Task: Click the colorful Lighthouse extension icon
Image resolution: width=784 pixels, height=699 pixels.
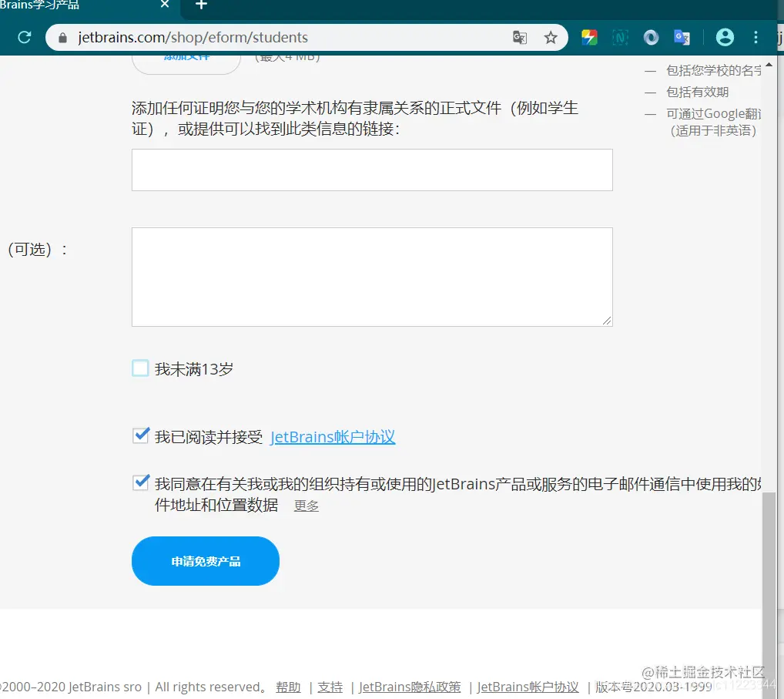Action: [x=589, y=36]
